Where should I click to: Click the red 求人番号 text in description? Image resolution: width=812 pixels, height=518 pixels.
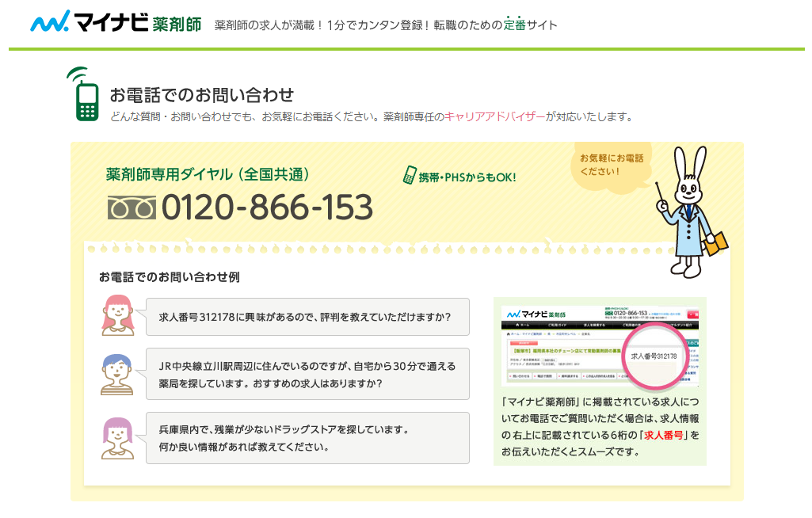coord(663,435)
